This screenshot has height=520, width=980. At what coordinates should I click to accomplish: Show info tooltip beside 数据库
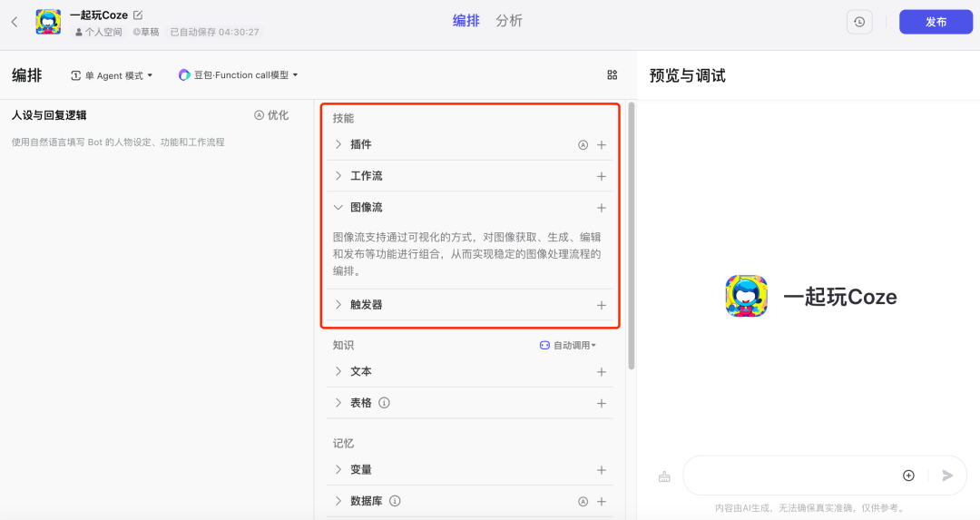click(395, 501)
